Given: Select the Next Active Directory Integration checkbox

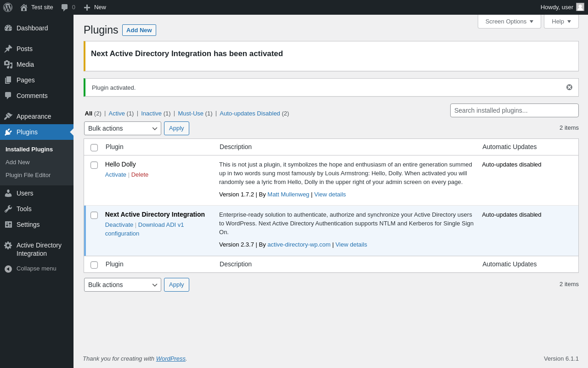Looking at the screenshot, I should (x=94, y=215).
